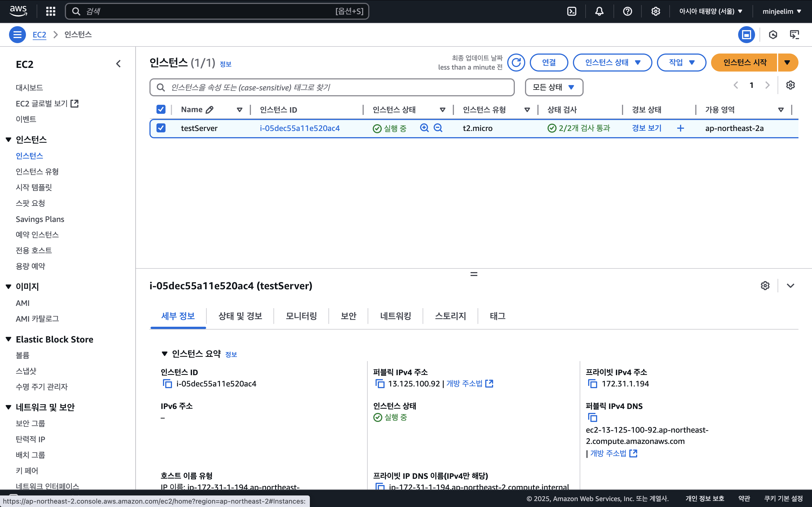Open the 인스턴스 상태 dropdown
Viewport: 812px width, 507px height.
(612, 62)
